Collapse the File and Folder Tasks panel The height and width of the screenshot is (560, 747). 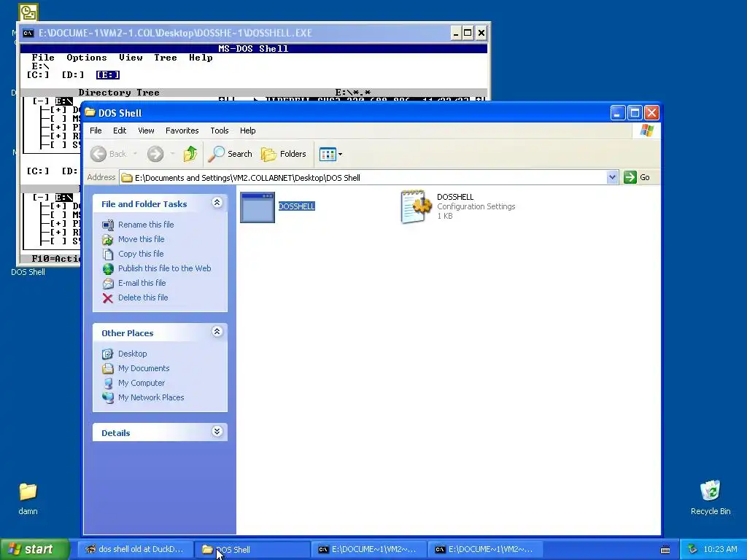coord(217,203)
